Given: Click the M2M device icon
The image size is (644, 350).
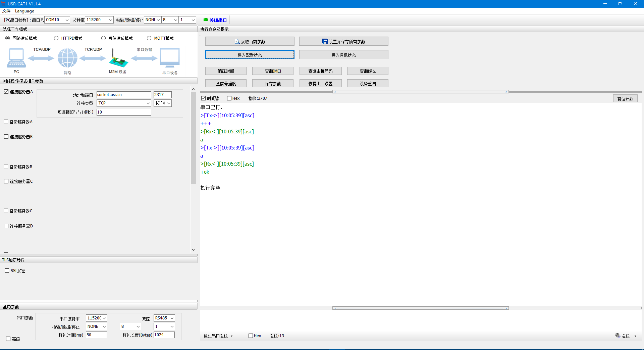Looking at the screenshot, I should coord(118,59).
